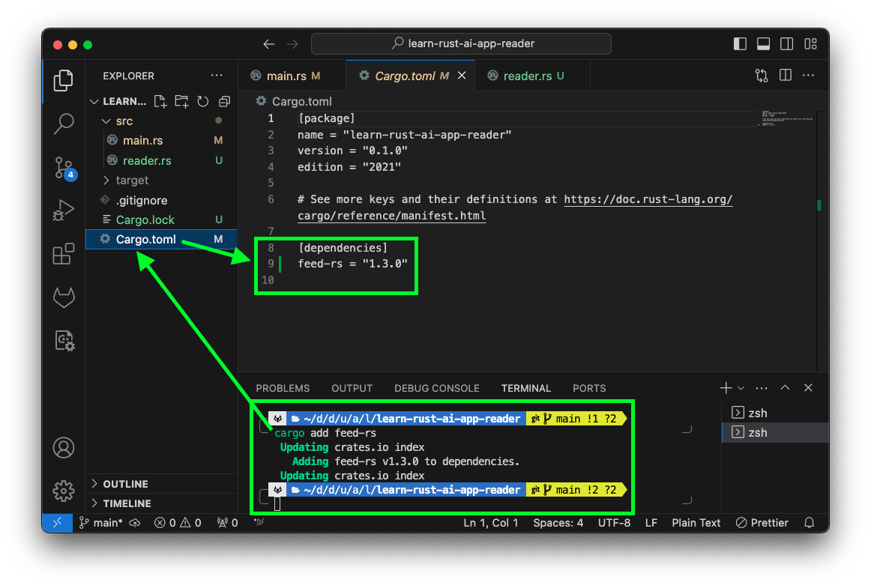This screenshot has height=588, width=871.
Task: Create a new terminal with plus button
Action: (x=726, y=388)
